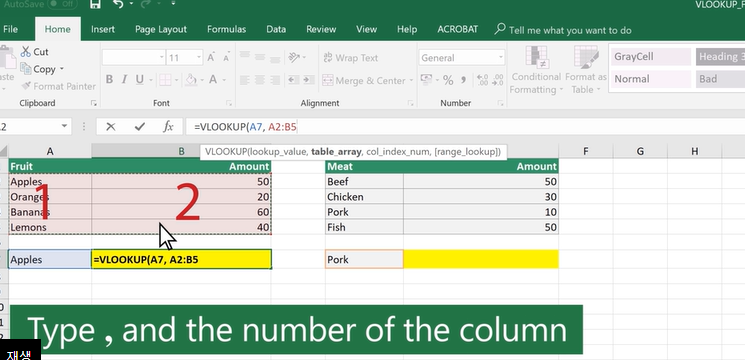Click Align Right icon

pos(275,80)
